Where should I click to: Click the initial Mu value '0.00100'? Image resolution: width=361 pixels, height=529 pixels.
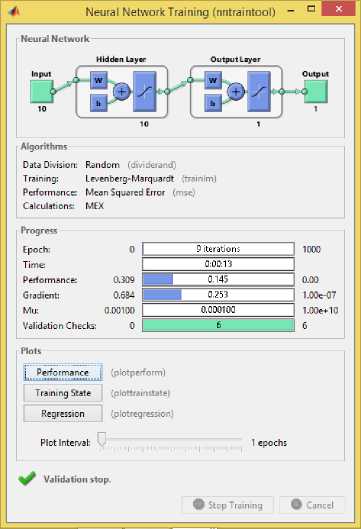(119, 310)
